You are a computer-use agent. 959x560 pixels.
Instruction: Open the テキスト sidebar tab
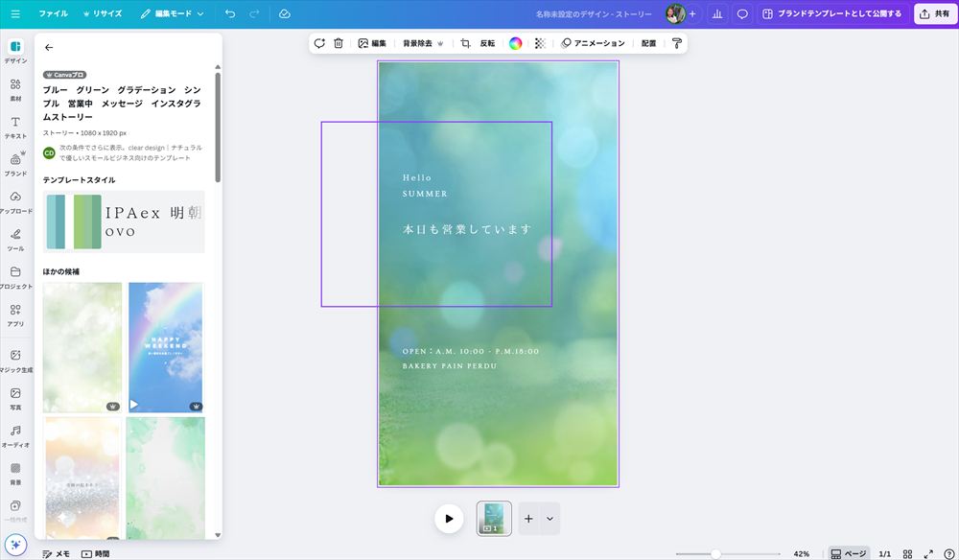[15, 128]
